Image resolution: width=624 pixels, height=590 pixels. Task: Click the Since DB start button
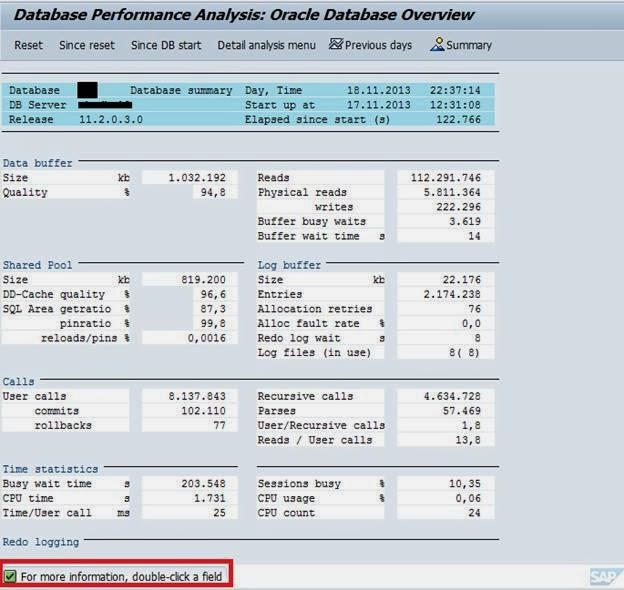click(x=166, y=45)
